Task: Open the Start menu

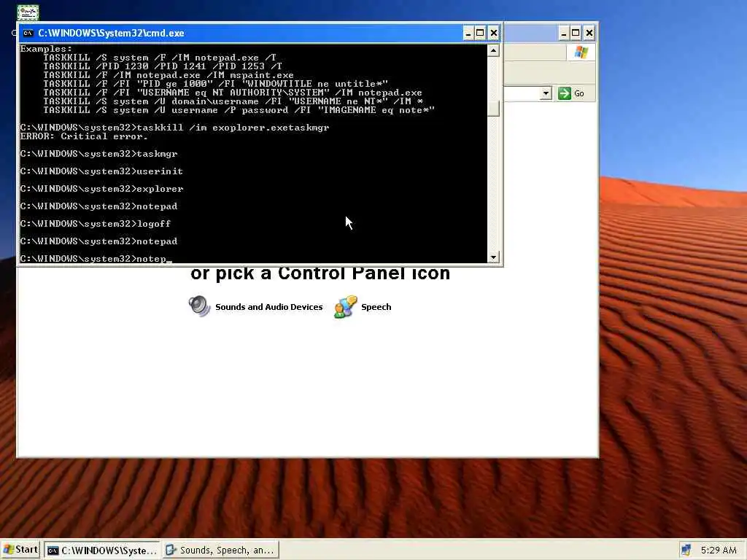Action: 21,550
